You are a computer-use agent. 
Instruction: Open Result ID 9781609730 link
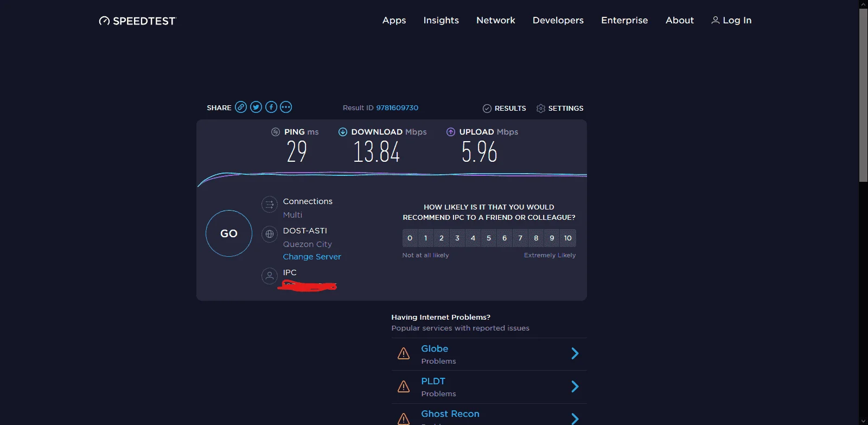[397, 108]
